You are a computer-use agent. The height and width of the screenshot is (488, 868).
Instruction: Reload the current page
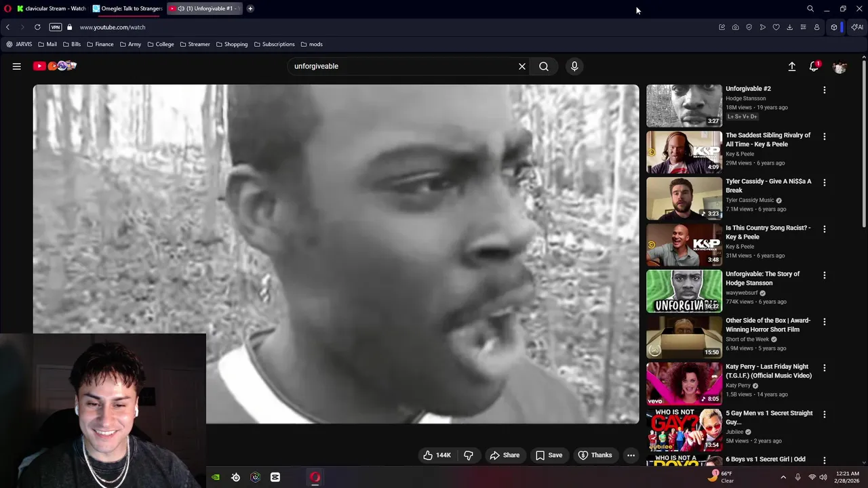click(37, 27)
